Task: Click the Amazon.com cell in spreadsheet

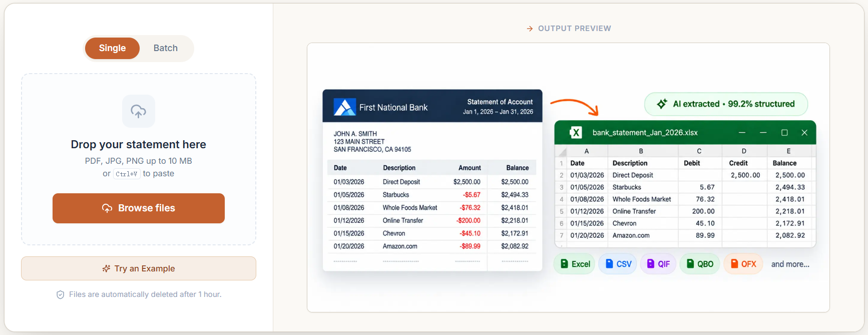Action: tap(643, 235)
